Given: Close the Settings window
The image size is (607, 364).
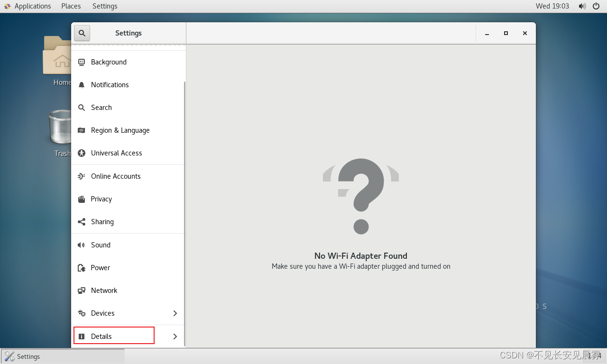Looking at the screenshot, I should (x=525, y=33).
